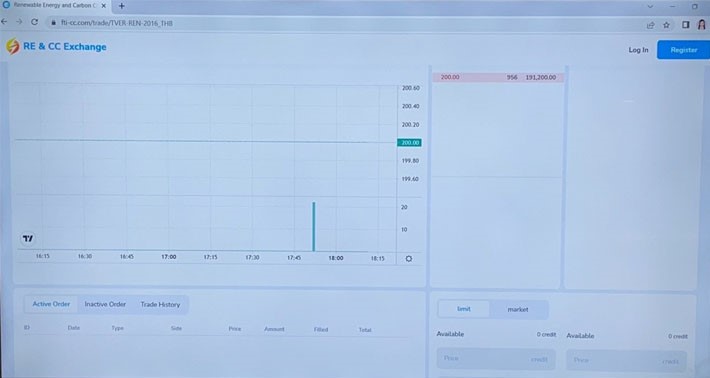This screenshot has width=710, height=378.
Task: Click the blue Register button
Action: pyautogui.click(x=683, y=50)
